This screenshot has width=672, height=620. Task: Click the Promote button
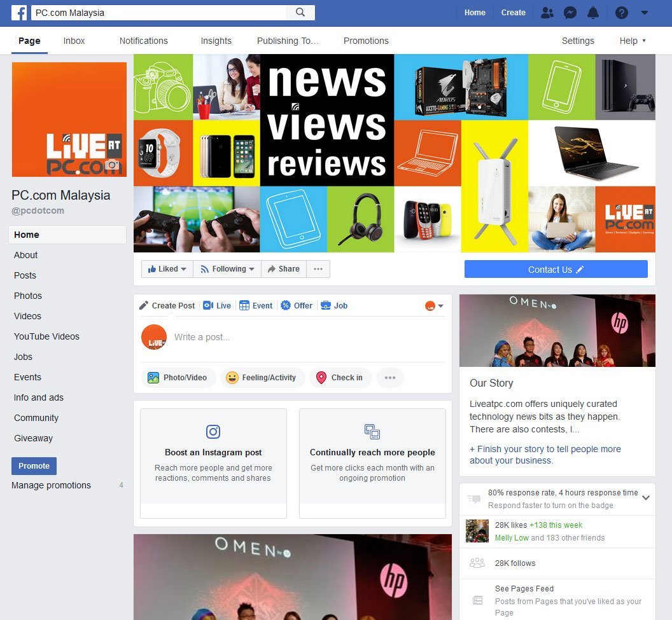tap(34, 466)
